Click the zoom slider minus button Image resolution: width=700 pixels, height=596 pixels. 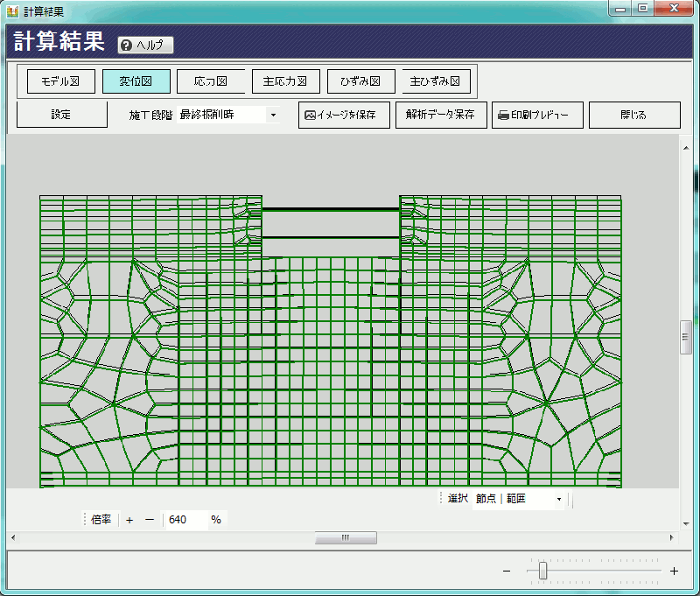click(507, 571)
